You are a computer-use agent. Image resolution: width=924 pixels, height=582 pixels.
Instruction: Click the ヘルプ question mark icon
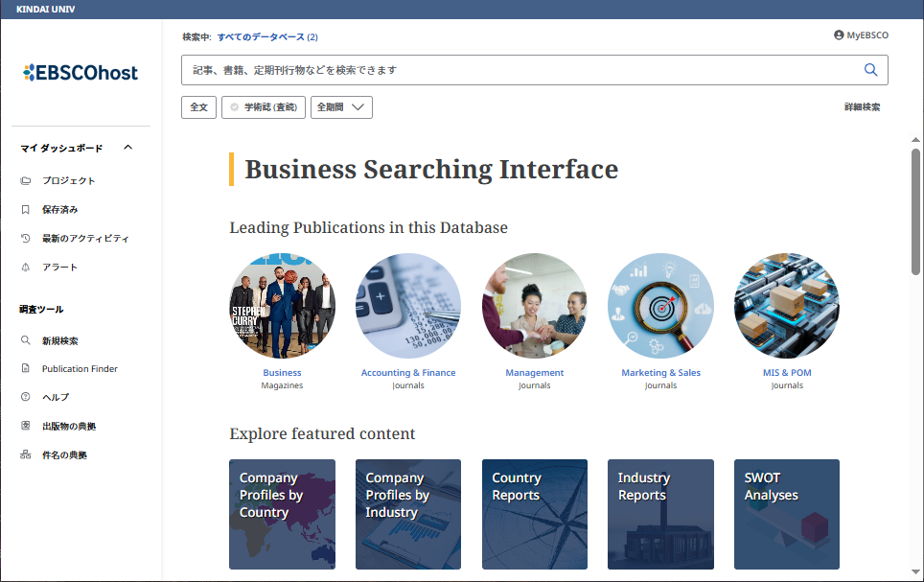click(25, 397)
